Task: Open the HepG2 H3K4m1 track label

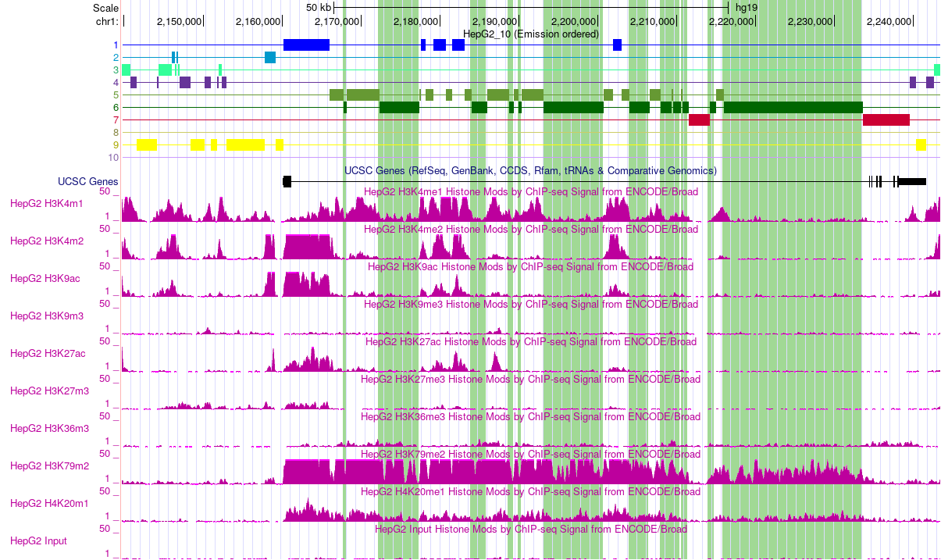Action: 46,203
